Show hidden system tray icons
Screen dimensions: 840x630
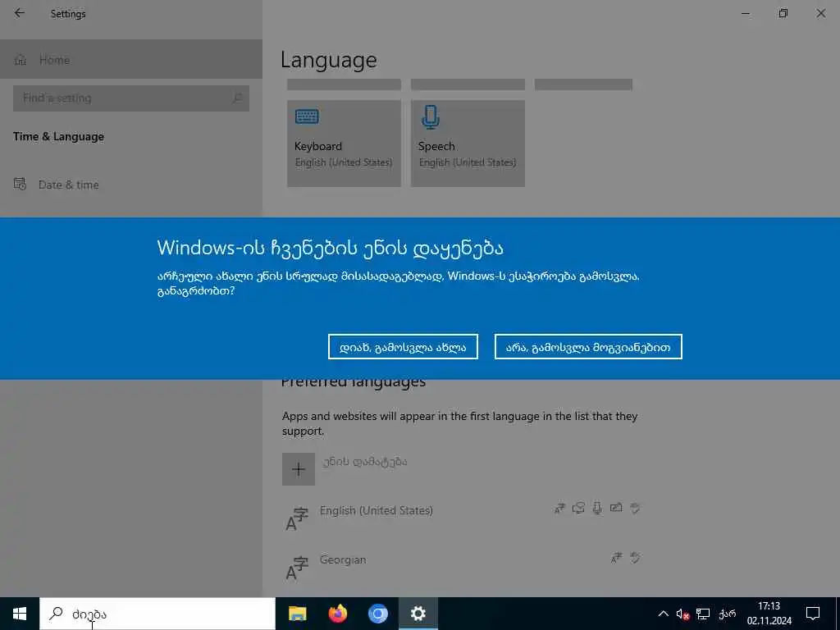tap(663, 614)
